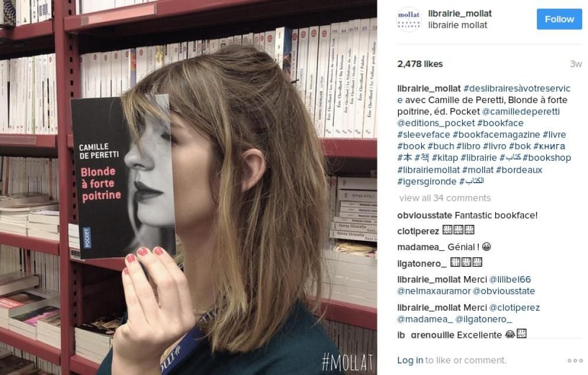Open the three-dots more options icon
588x375 pixels.
tap(574, 360)
